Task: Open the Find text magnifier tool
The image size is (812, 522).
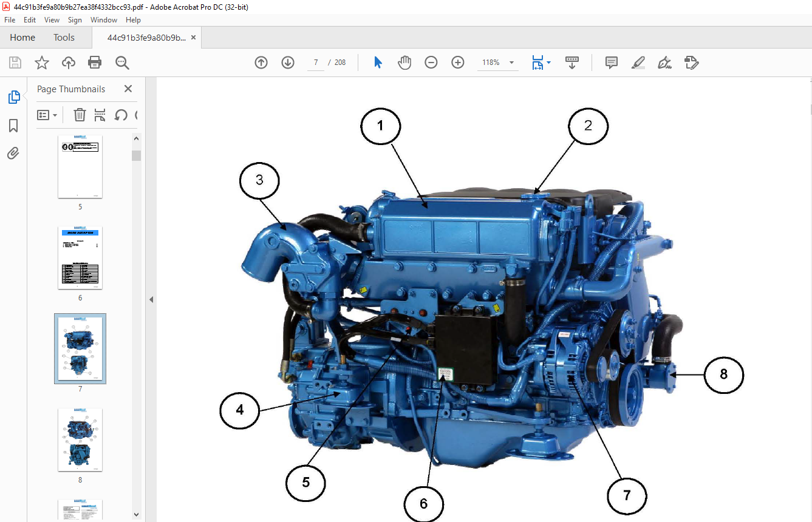Action: tap(122, 63)
